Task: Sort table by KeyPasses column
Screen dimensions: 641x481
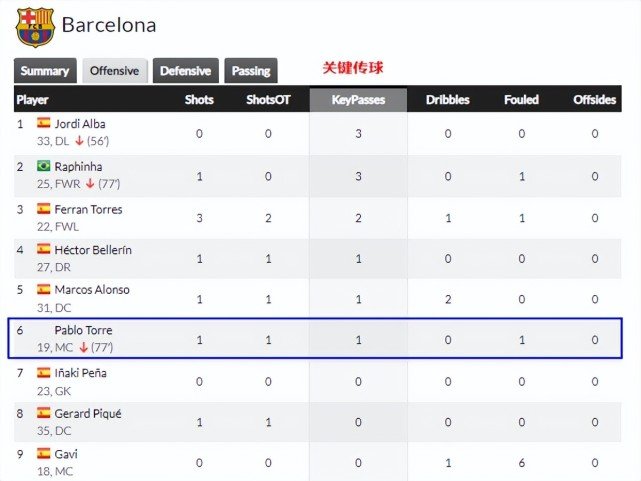Action: tap(358, 100)
